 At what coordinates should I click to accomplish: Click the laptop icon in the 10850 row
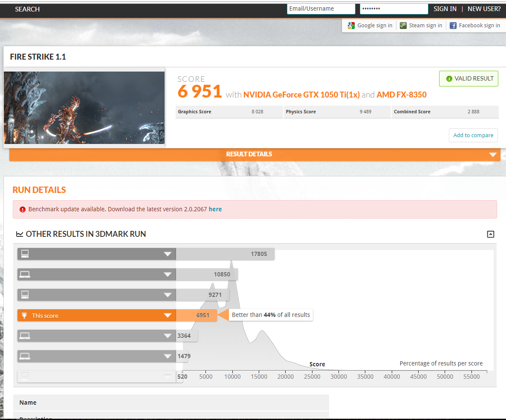tap(25, 274)
